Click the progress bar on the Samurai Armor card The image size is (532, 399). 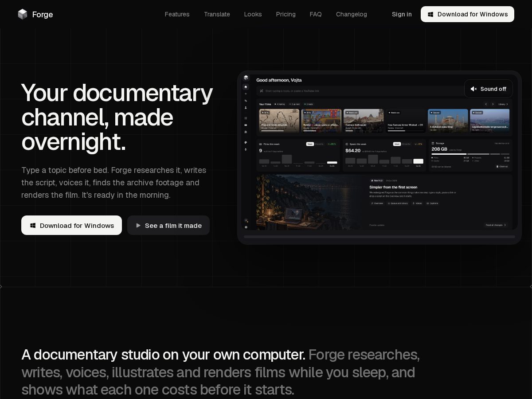(406, 131)
